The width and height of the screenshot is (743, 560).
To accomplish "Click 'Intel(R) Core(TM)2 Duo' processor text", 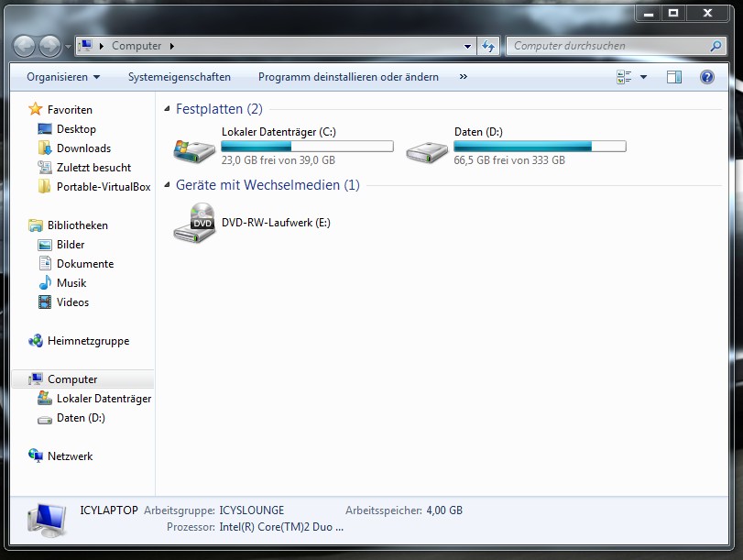I will (x=281, y=527).
